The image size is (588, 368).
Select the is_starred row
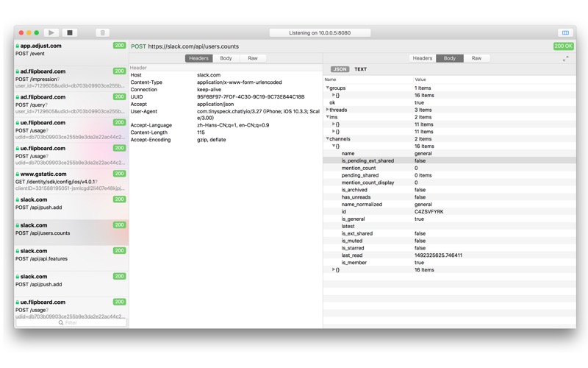point(450,248)
